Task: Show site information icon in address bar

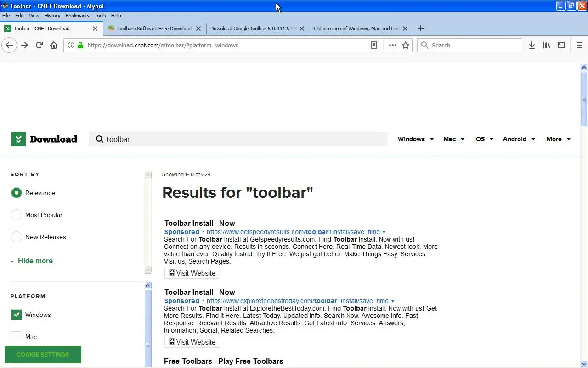Action: pos(71,45)
